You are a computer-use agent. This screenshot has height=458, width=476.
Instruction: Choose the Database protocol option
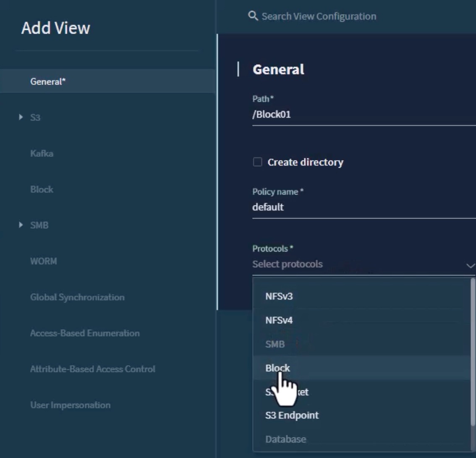coord(285,439)
